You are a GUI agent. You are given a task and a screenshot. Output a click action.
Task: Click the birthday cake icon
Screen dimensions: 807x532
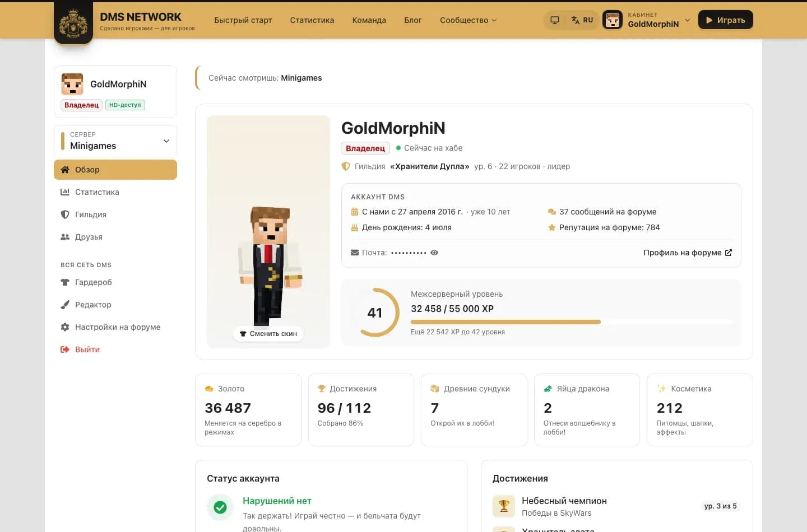pos(355,227)
